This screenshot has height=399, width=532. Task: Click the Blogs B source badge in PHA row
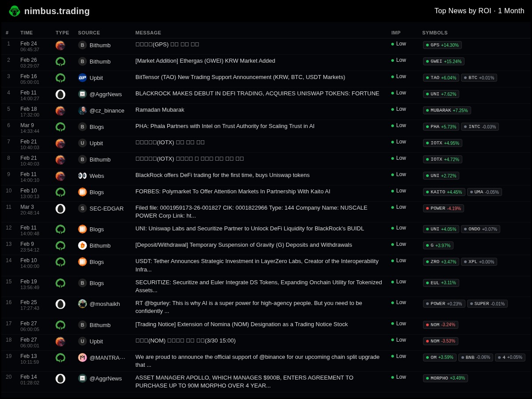[82, 127]
